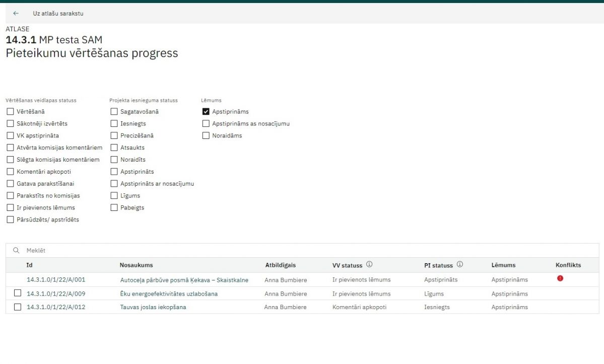Image resolution: width=604 pixels, height=364 pixels.
Task: Click the back arrow icon
Action: 16,14
